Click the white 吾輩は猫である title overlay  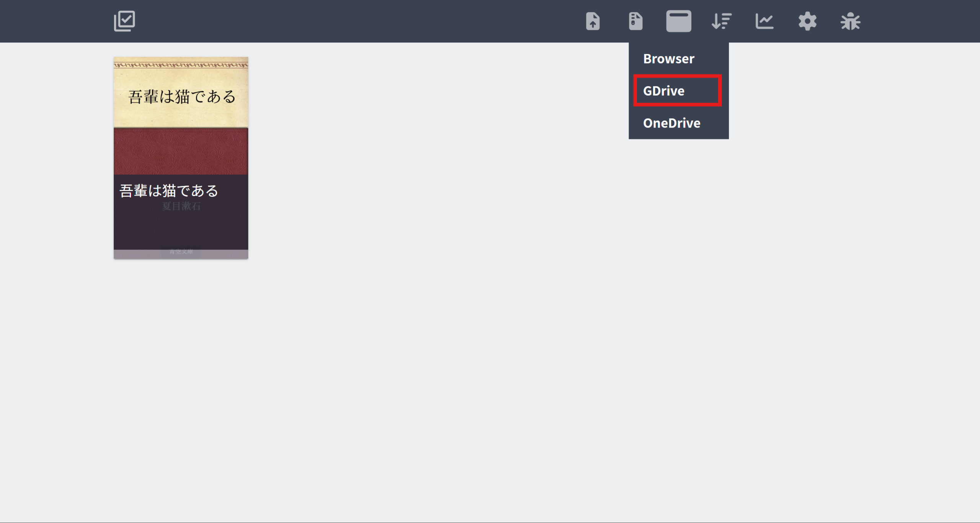(169, 191)
